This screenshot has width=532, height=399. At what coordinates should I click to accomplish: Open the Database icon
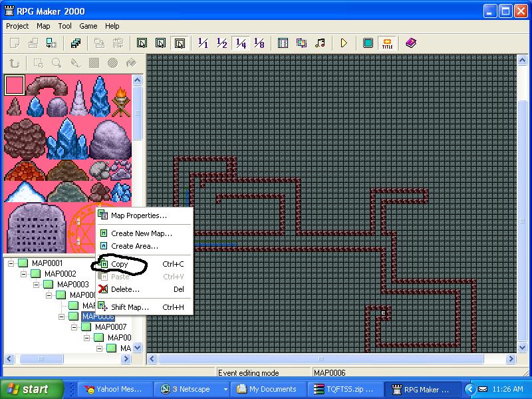(x=283, y=43)
